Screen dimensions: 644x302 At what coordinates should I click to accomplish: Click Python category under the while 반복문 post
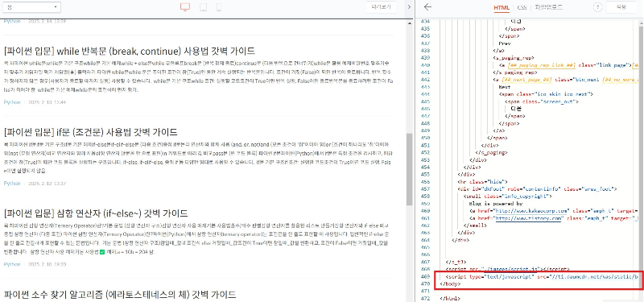coord(12,102)
